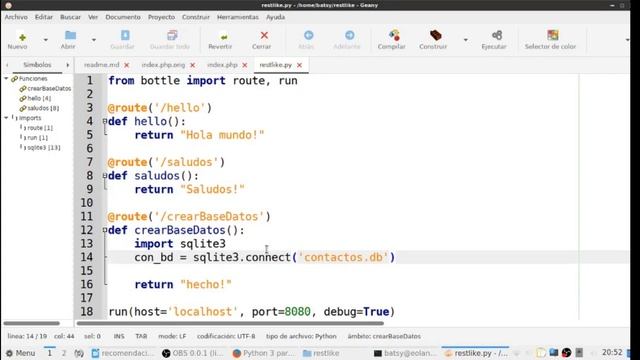The width and height of the screenshot is (640, 360).
Task: Open the Ver menu
Action: pyautogui.click(x=93, y=17)
